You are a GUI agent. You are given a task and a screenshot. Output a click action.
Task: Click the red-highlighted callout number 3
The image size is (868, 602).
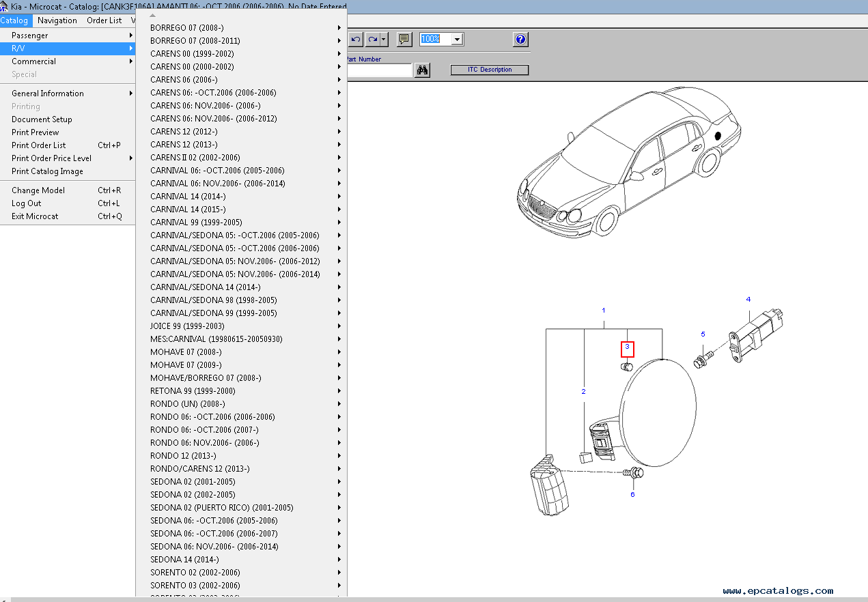pos(628,348)
